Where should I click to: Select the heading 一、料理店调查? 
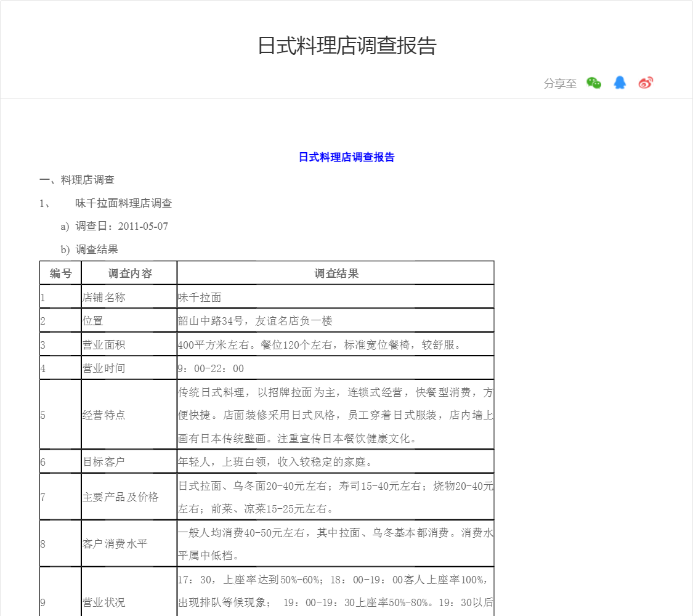[77, 180]
